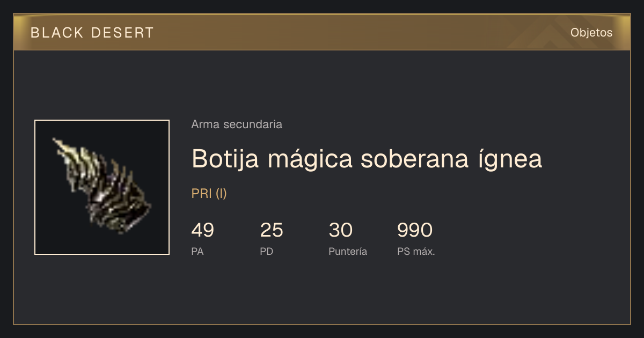Image resolution: width=644 pixels, height=338 pixels.
Task: Click the 25 PD value
Action: pyautogui.click(x=272, y=230)
